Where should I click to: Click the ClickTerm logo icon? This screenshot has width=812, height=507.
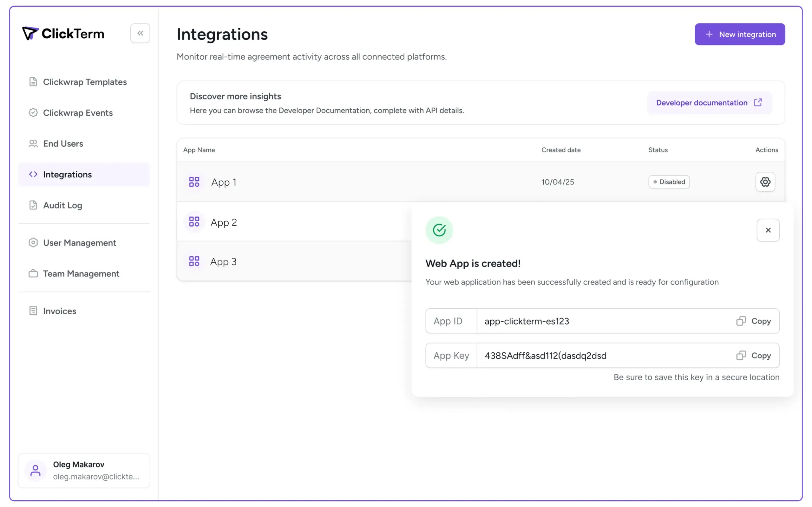coord(30,33)
